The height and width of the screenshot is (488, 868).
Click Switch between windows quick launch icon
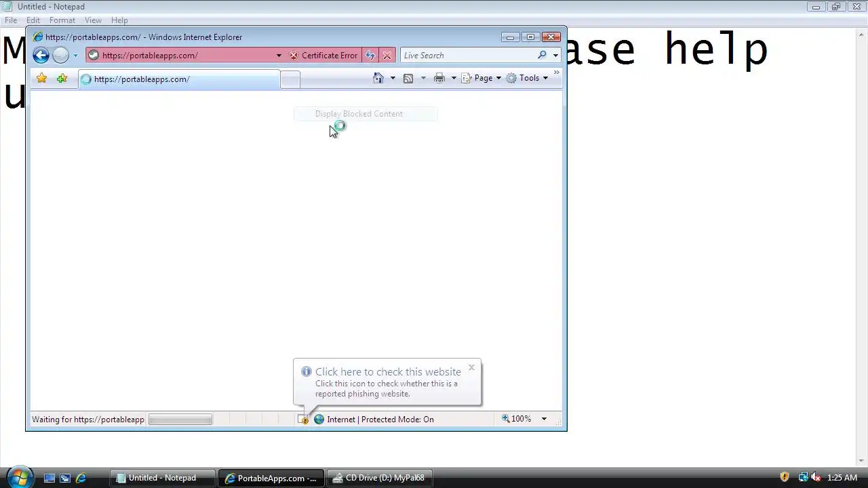click(65, 478)
